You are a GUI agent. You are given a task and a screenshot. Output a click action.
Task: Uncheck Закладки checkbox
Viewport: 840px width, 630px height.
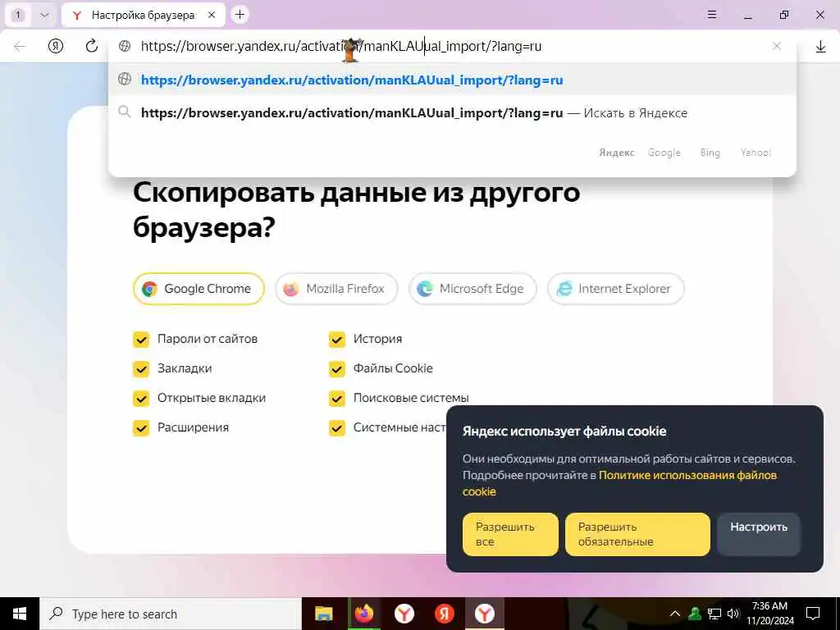point(141,368)
